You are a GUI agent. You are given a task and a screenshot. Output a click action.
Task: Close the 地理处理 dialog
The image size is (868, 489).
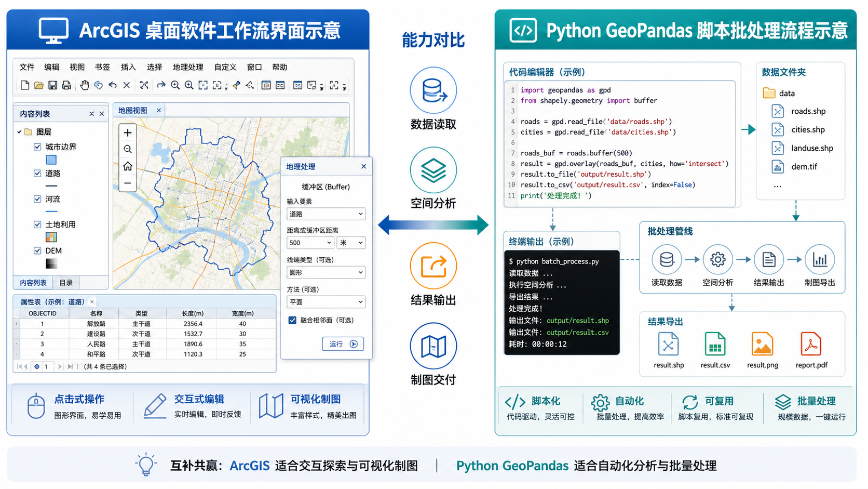[x=363, y=166]
